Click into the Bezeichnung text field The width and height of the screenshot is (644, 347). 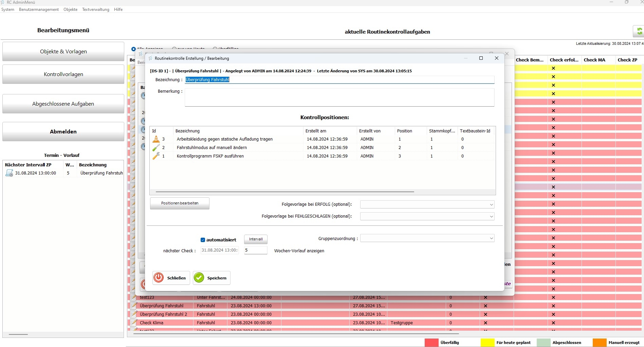pos(339,80)
